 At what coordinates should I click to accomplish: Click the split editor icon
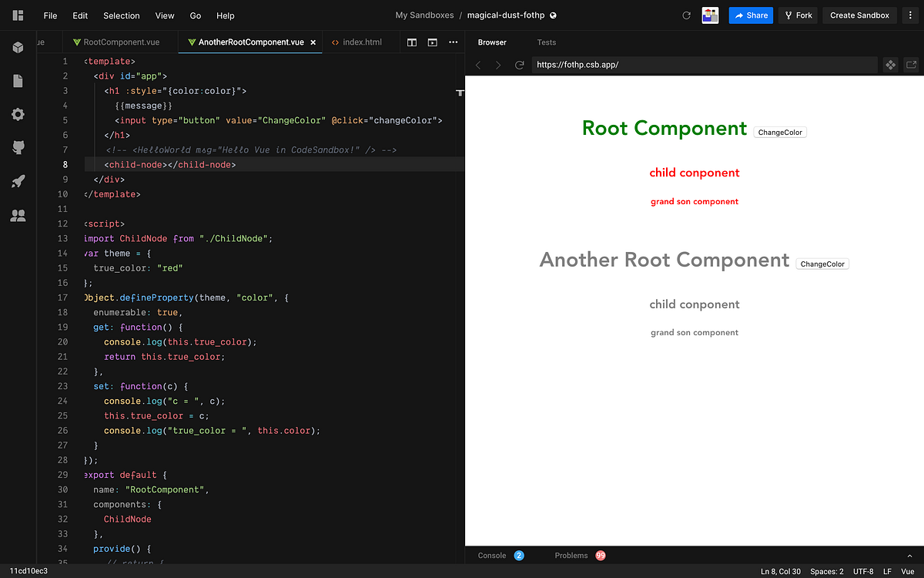(x=412, y=42)
